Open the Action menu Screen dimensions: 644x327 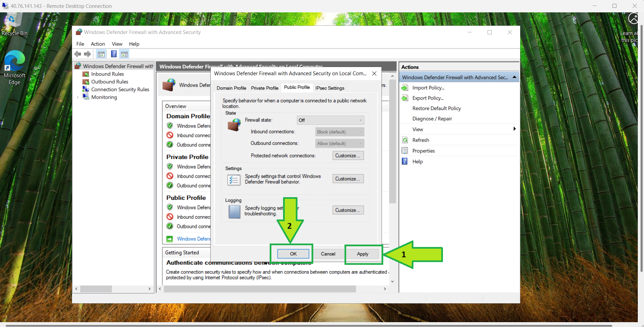pyautogui.click(x=98, y=44)
